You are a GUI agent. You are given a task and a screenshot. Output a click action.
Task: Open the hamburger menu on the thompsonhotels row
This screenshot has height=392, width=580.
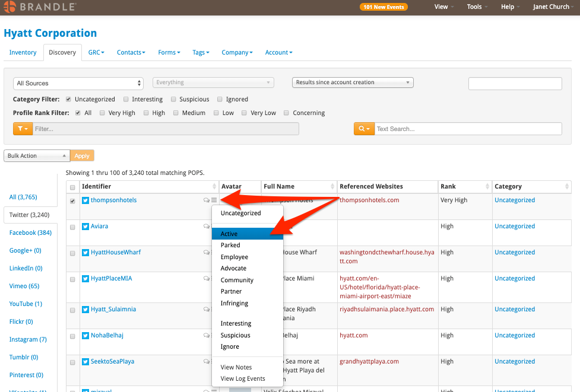point(213,200)
